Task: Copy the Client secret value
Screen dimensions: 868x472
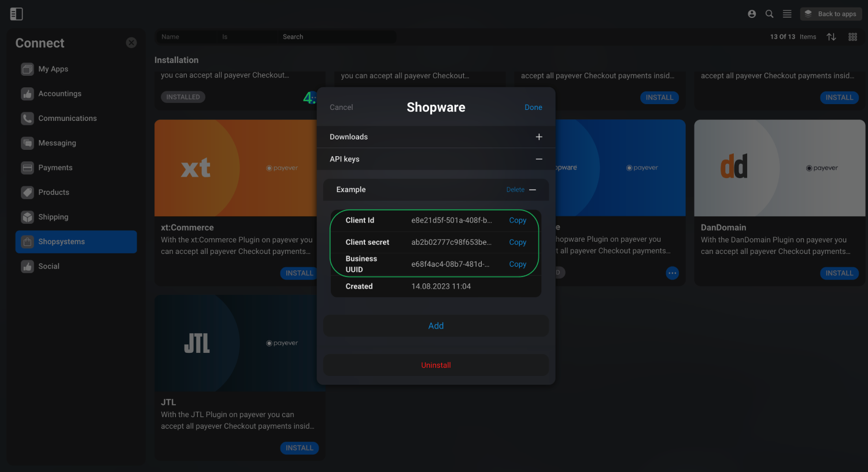Action: (x=518, y=242)
